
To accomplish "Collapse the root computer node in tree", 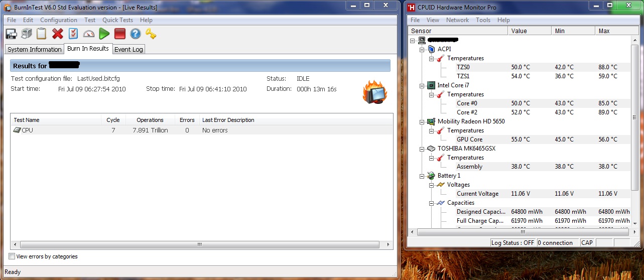I will point(413,40).
